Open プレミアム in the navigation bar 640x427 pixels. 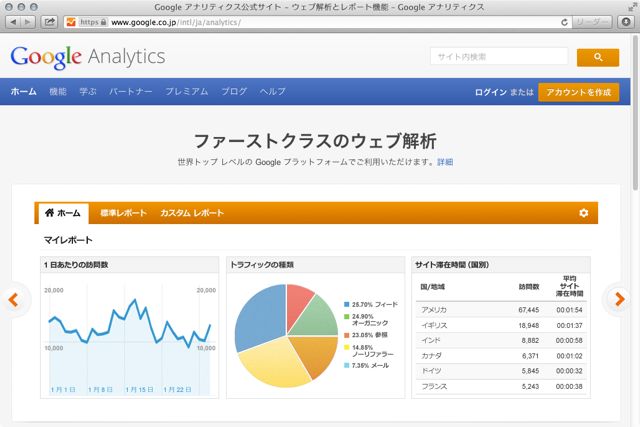point(187,91)
